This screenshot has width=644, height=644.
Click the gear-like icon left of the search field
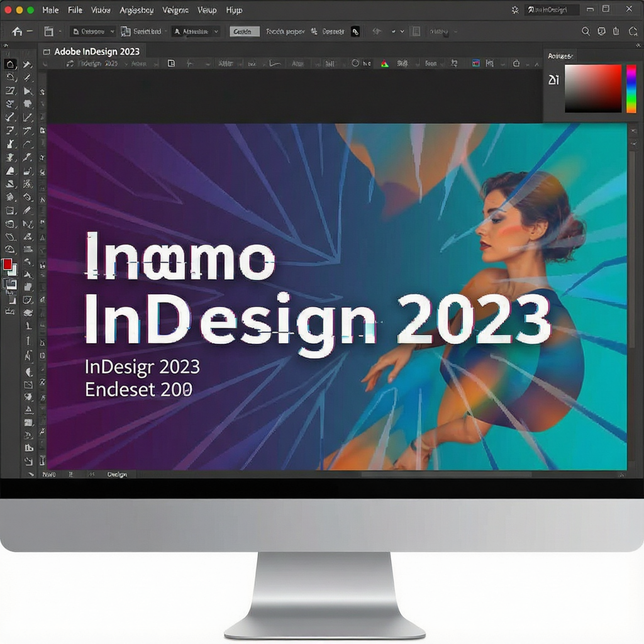515,10
